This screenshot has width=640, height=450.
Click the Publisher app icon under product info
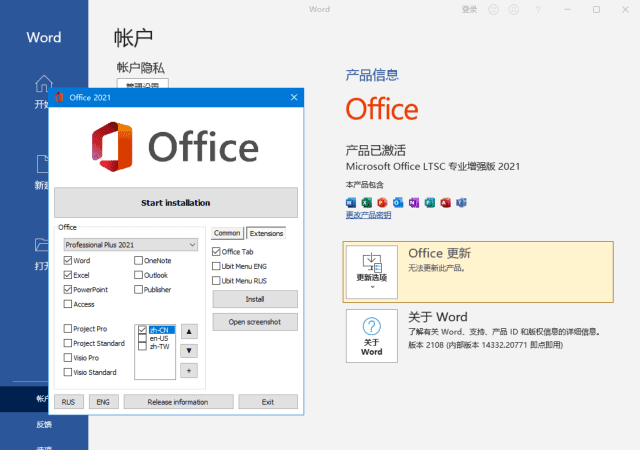pyautogui.click(x=430, y=203)
